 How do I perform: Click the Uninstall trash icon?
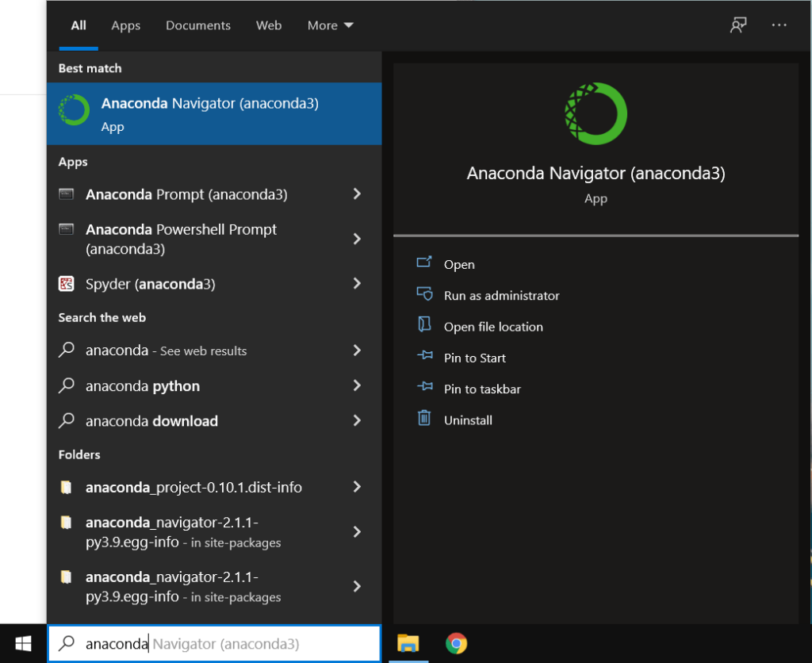[x=426, y=420]
